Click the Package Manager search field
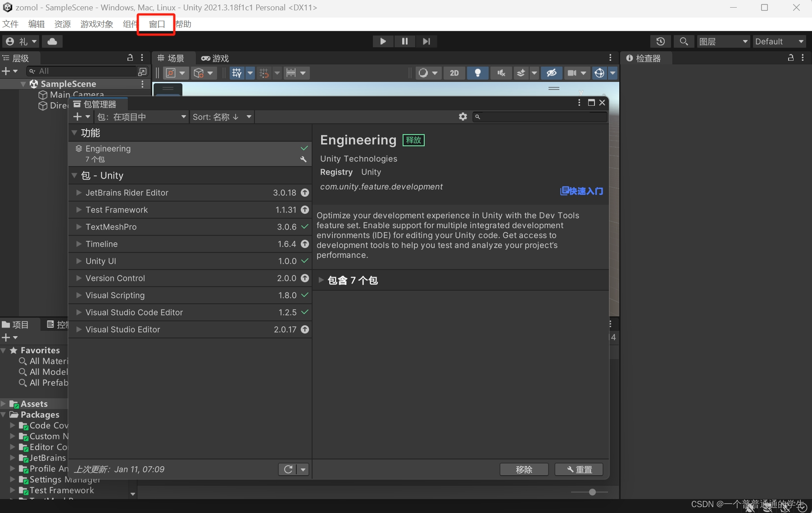Image resolution: width=812 pixels, height=513 pixels. [540, 117]
